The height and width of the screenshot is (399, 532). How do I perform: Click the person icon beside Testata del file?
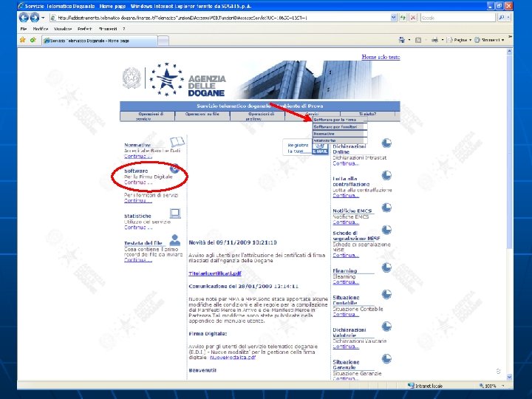[x=174, y=240]
